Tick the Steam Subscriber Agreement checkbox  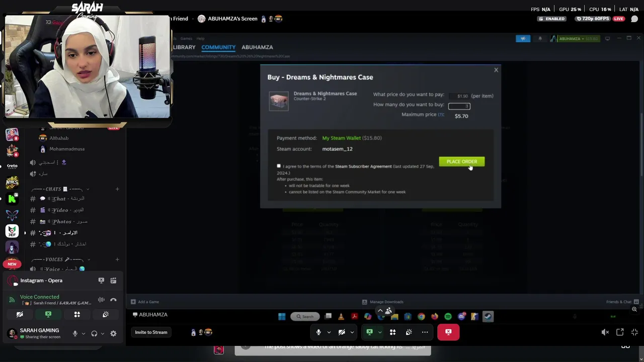tap(279, 166)
